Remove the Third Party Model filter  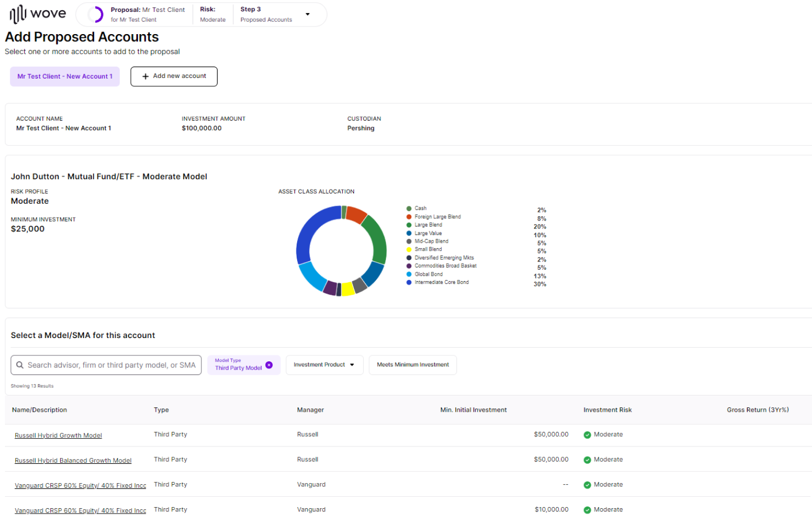[x=269, y=365]
